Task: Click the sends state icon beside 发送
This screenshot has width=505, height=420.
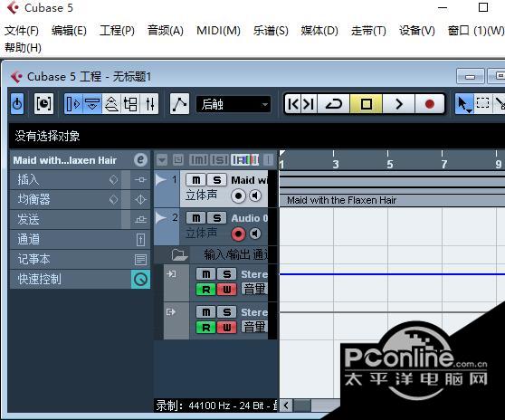Action: pos(141,219)
